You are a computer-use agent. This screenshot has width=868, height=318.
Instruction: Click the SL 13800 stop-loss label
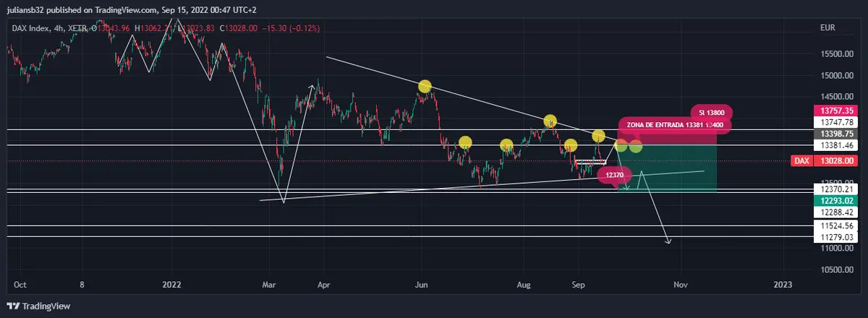click(711, 113)
